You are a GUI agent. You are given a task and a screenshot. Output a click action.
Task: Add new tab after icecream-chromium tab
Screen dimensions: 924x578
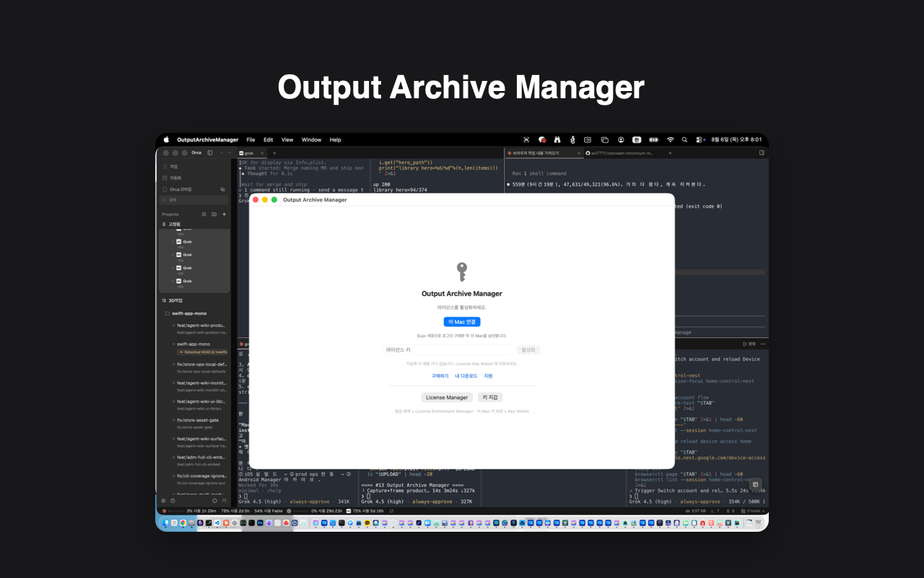(x=670, y=153)
